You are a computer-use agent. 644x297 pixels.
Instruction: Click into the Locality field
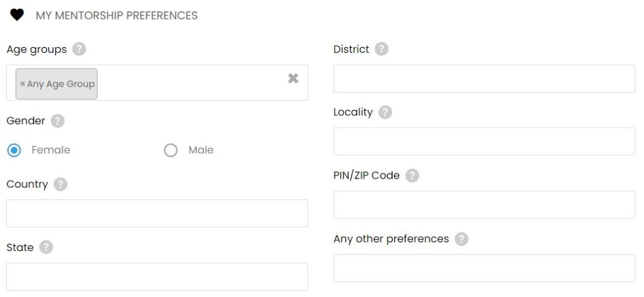tap(484, 142)
